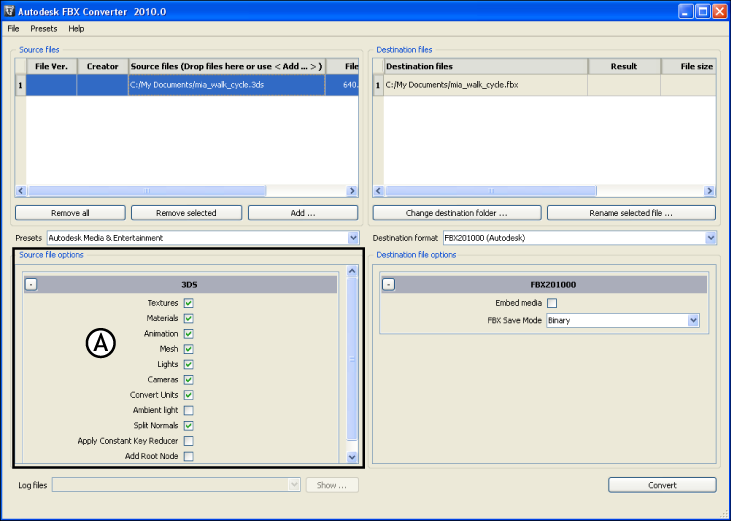
Task: Uncheck the Mesh option
Action: (x=188, y=349)
